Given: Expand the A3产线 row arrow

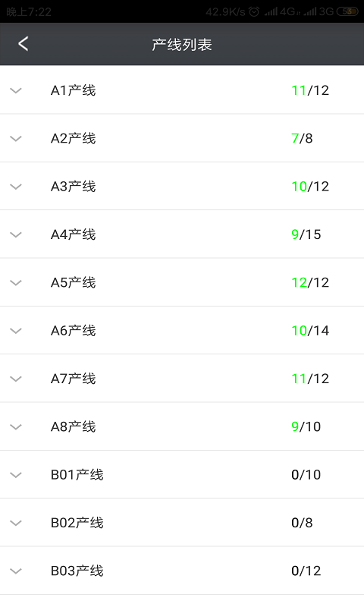Looking at the screenshot, I should click(16, 187).
